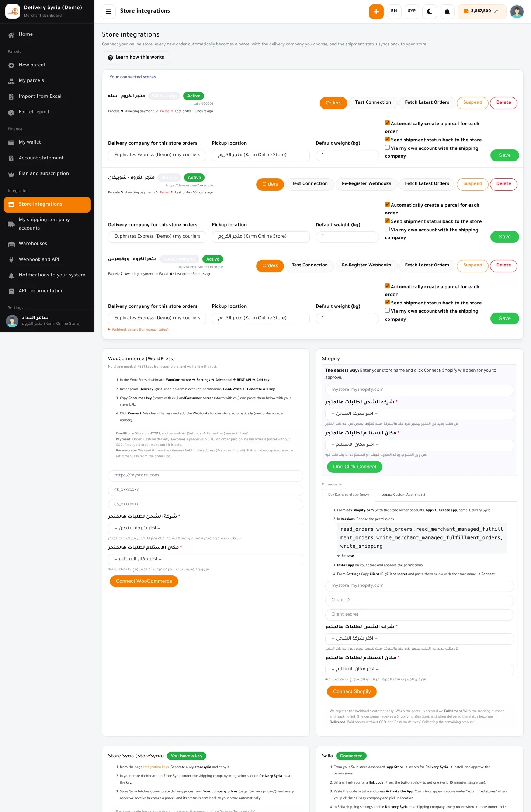Click the My parcels boxes icon
This screenshot has height=812, width=531.
tap(11, 81)
